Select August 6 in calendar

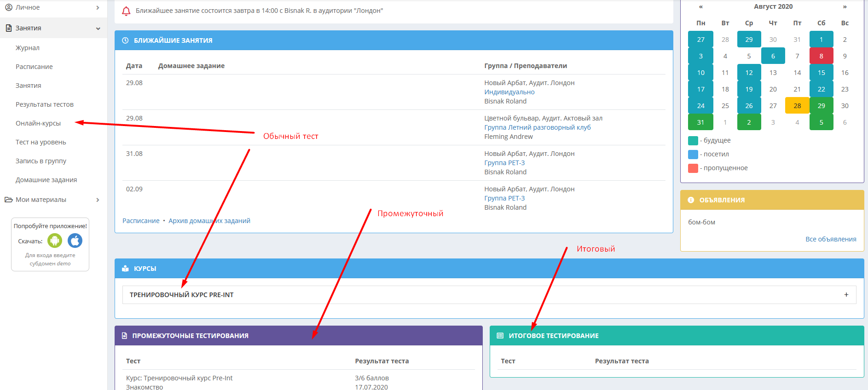tap(773, 56)
